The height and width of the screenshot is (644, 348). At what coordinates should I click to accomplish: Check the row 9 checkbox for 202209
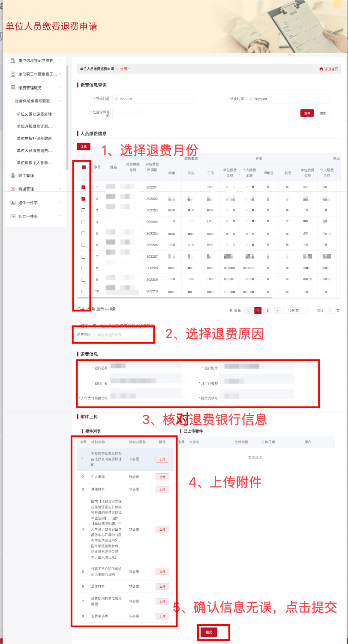coord(84,280)
